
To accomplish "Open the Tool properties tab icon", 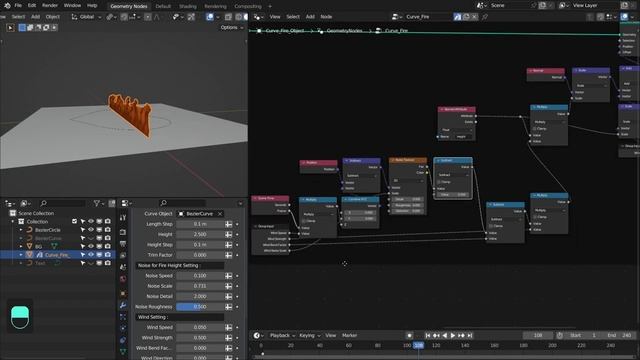I will click(x=123, y=218).
